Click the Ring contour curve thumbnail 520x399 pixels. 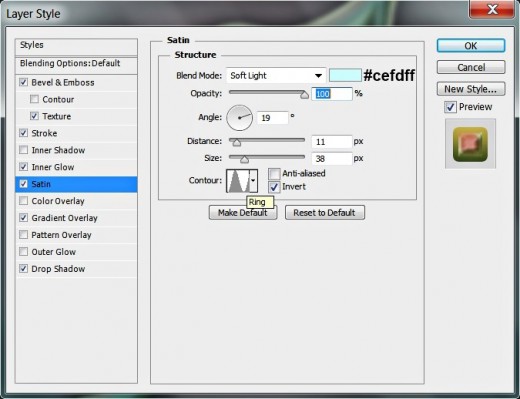coord(238,181)
